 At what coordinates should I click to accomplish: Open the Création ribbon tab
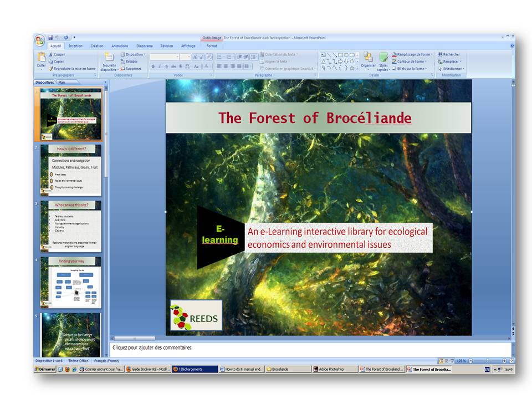pos(96,46)
